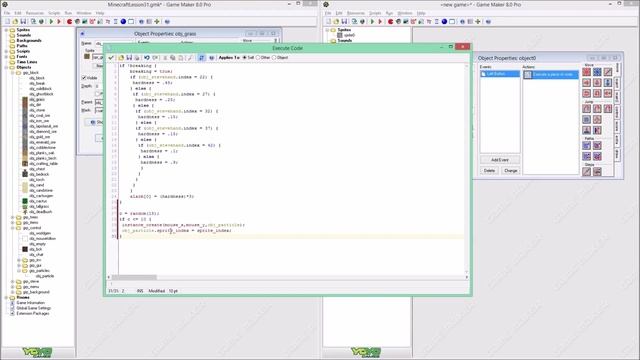The height and width of the screenshot is (360, 640).
Task: Select the Reverse Horizontal action icon
Action: [587, 93]
